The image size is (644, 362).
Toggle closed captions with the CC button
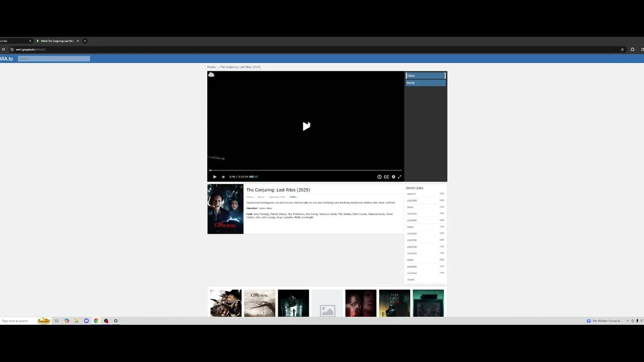(x=386, y=177)
